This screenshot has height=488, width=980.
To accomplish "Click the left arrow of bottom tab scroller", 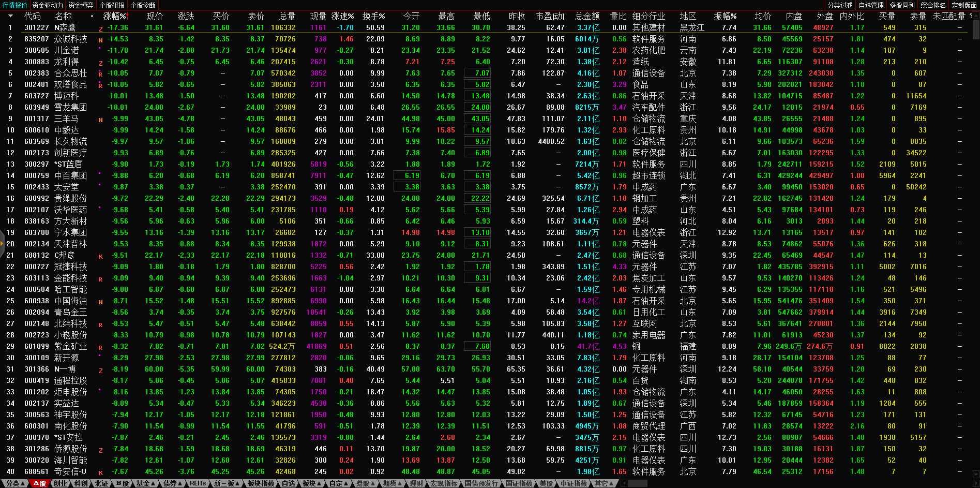I will coord(624,483).
